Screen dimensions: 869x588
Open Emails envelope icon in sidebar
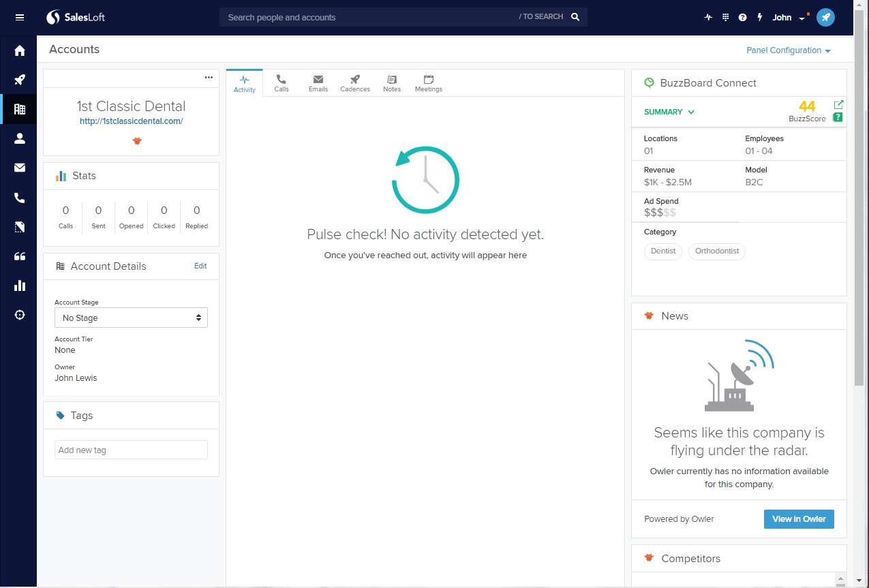coord(20,168)
